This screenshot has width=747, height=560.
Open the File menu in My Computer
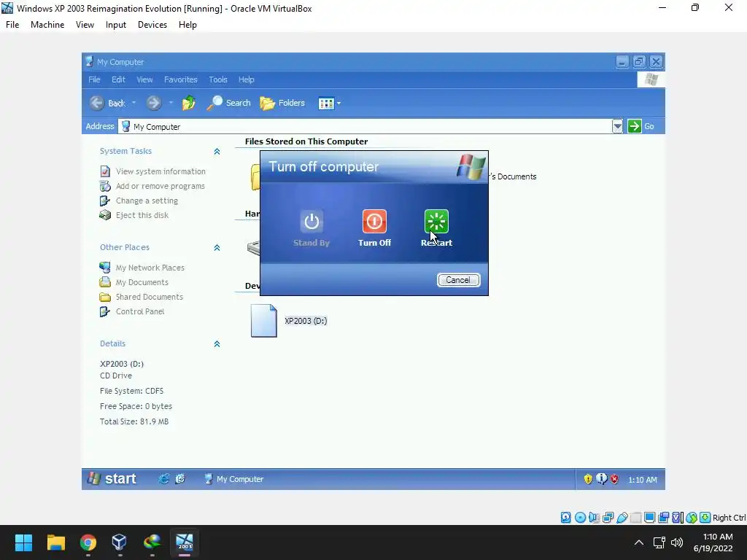pos(94,79)
